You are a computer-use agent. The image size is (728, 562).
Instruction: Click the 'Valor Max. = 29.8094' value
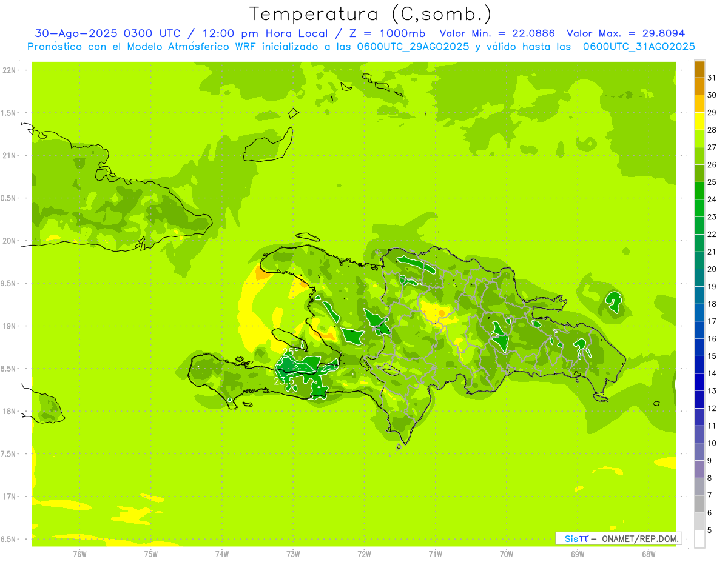[625, 33]
